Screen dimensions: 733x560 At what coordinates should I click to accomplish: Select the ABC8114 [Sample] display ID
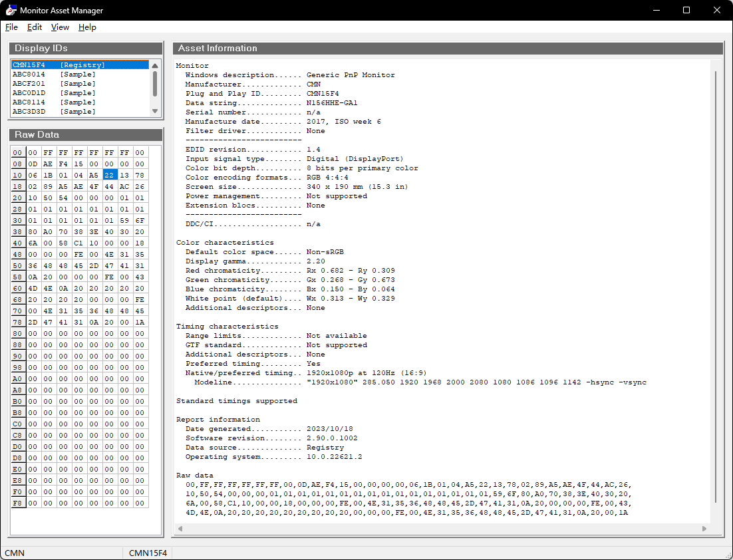pos(80,102)
